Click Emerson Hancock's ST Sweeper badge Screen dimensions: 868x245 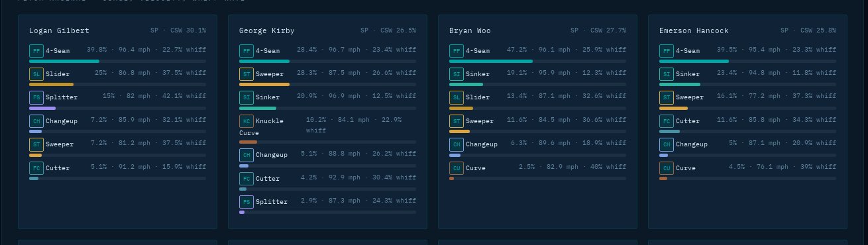[x=666, y=97]
